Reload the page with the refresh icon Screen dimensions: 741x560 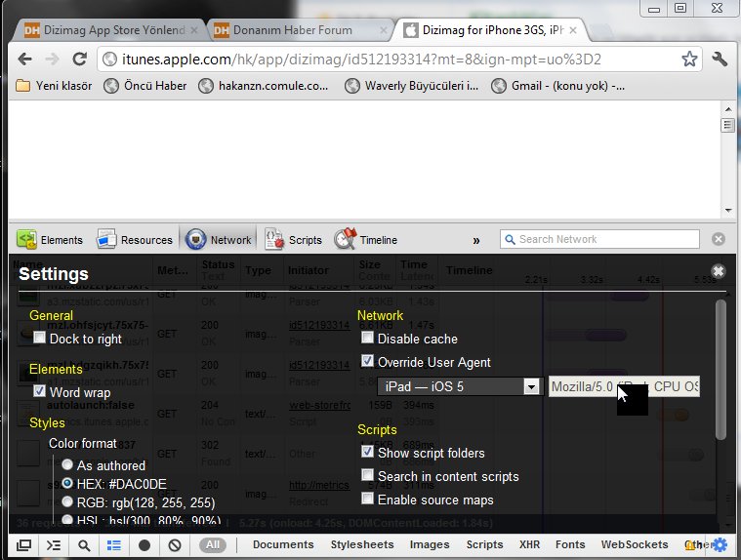click(79, 59)
